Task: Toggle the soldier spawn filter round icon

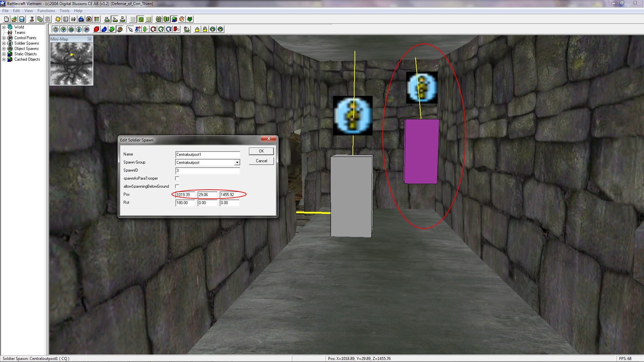Action: click(79, 29)
